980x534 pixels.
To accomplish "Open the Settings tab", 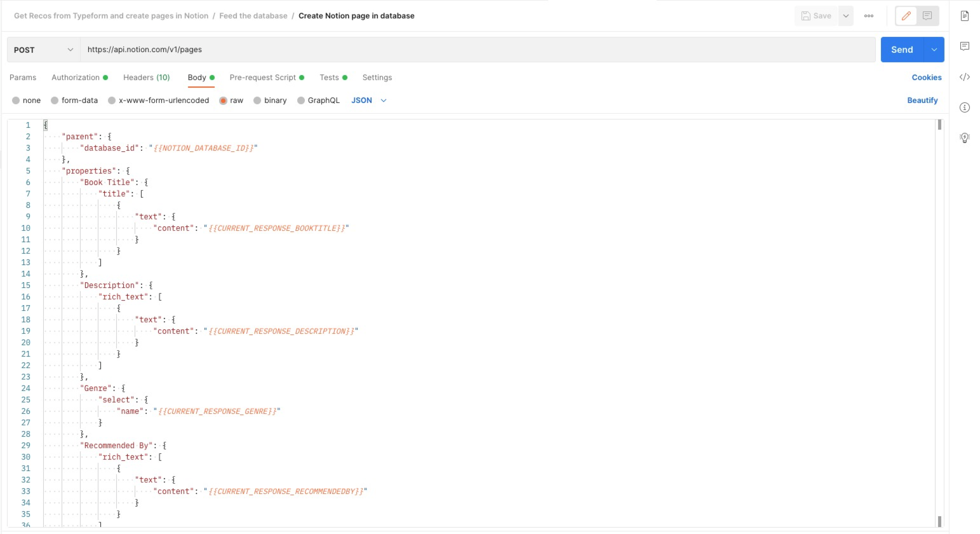I will pos(377,78).
